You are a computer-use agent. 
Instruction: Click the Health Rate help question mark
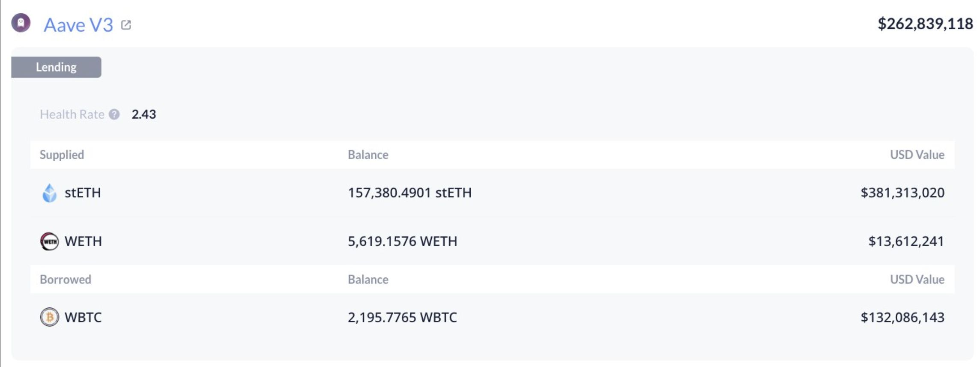tap(114, 114)
